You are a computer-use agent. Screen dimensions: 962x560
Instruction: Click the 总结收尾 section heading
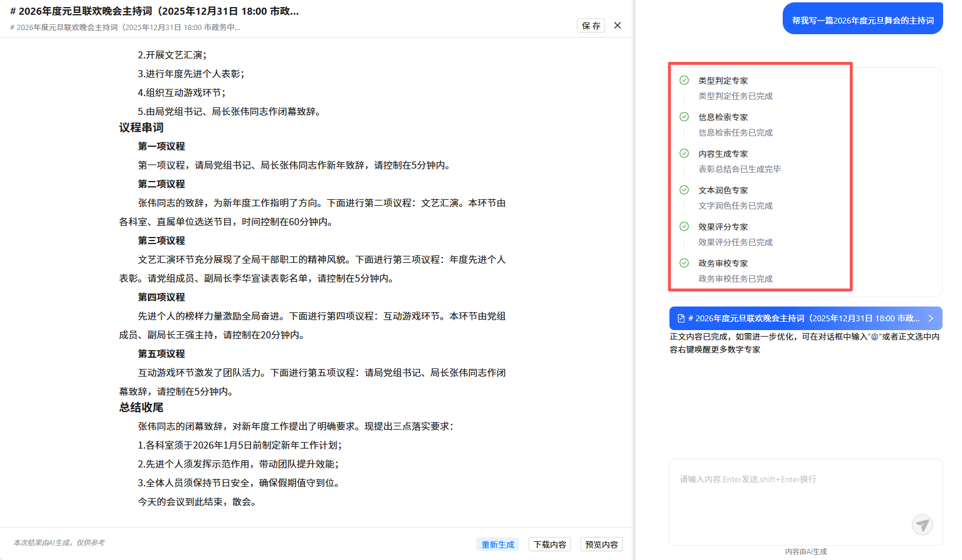coord(142,407)
